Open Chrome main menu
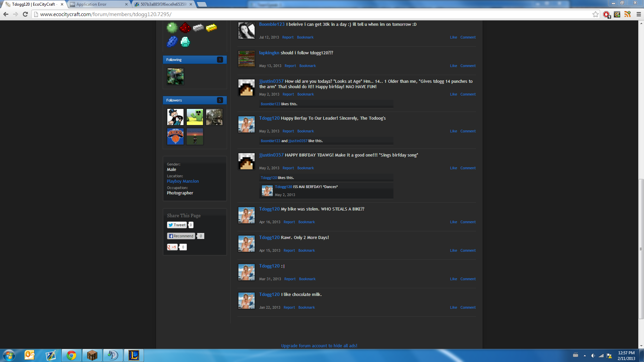 coord(639,14)
